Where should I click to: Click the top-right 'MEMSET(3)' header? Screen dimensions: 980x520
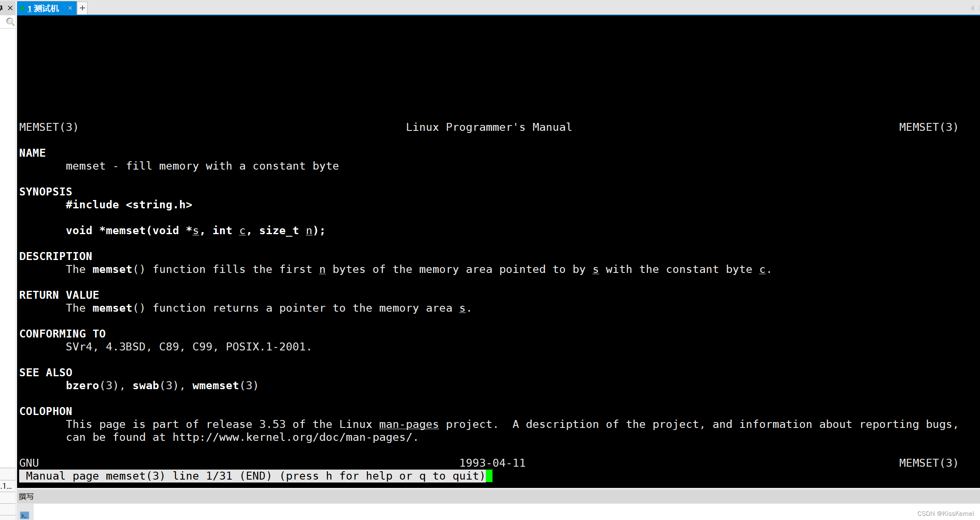click(929, 127)
